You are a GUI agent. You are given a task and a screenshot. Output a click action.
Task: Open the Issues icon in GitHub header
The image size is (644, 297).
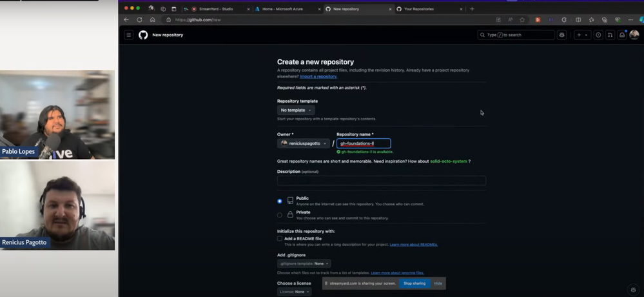[x=598, y=35]
